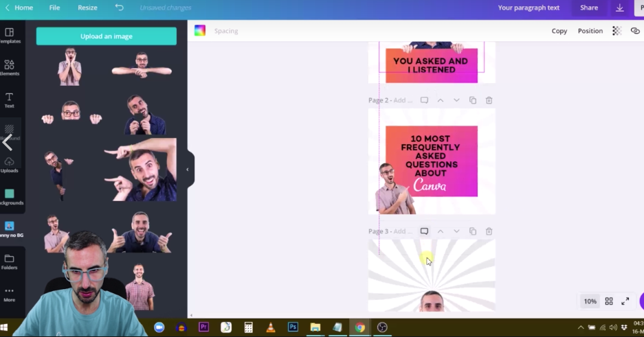Click the download icon in top bar
This screenshot has height=337, width=644.
[x=619, y=8]
